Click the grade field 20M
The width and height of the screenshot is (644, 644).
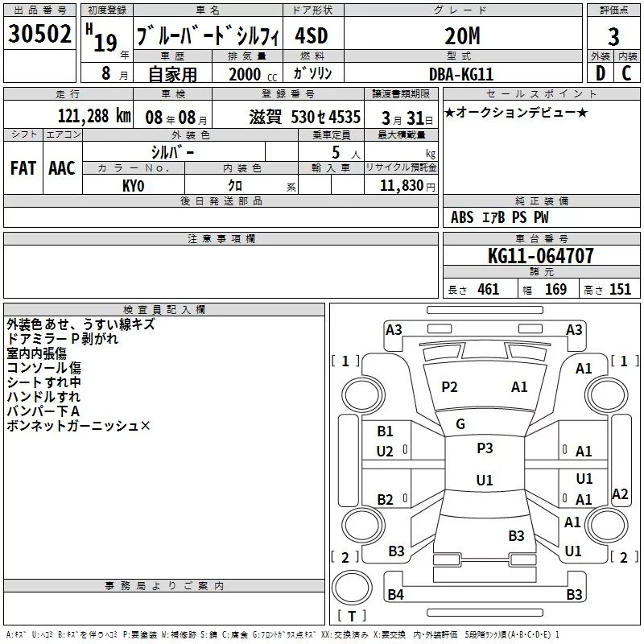(462, 36)
